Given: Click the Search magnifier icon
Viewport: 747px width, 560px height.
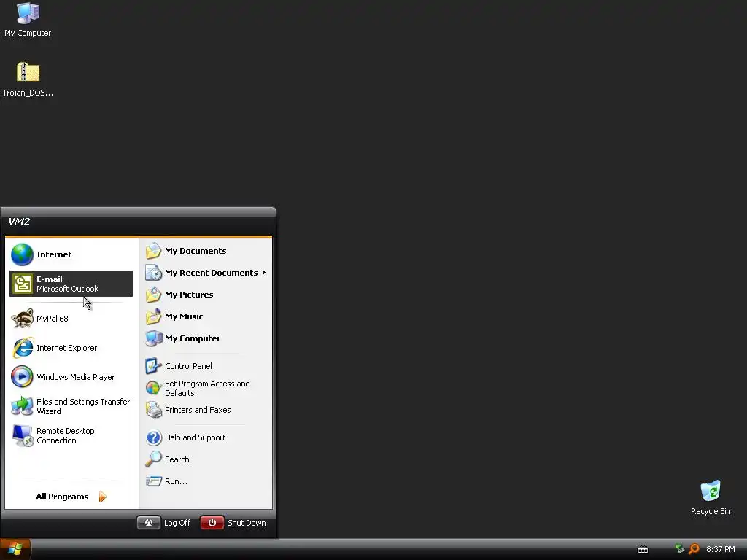Looking at the screenshot, I should [153, 459].
